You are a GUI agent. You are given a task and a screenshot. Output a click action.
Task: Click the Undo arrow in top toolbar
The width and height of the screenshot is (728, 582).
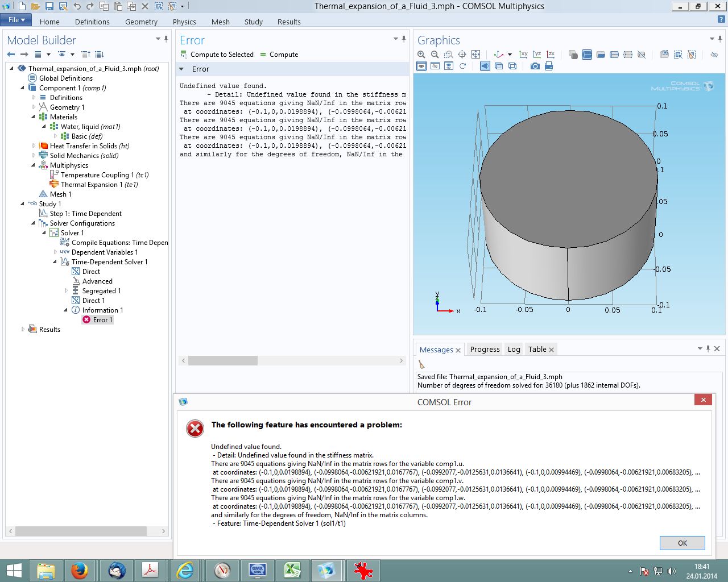click(77, 6)
